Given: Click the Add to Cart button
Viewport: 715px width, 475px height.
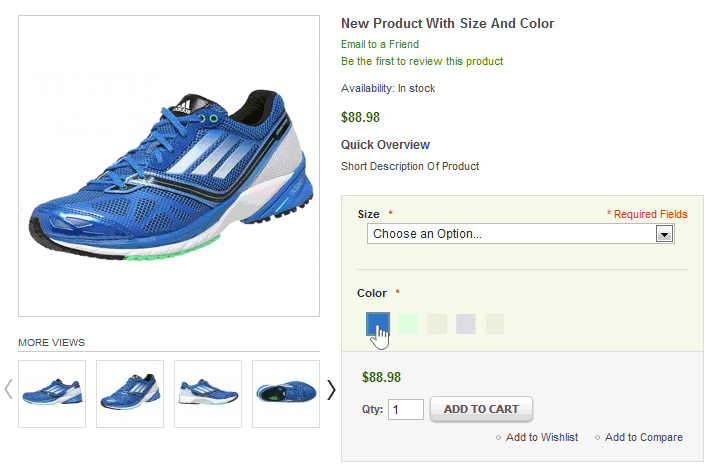Looking at the screenshot, I should (481, 409).
